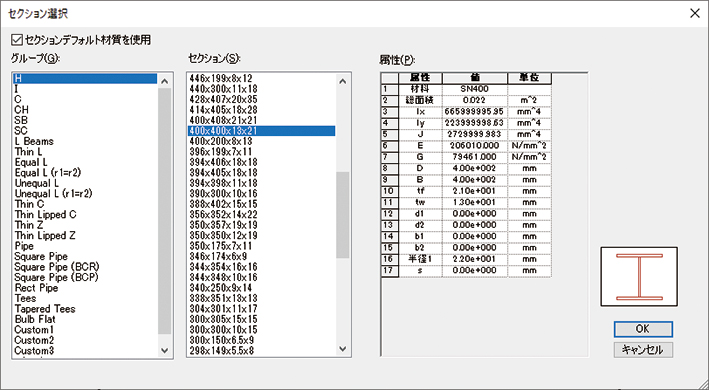Select section 446x199x8x12
The height and width of the screenshot is (390, 709).
(261, 79)
